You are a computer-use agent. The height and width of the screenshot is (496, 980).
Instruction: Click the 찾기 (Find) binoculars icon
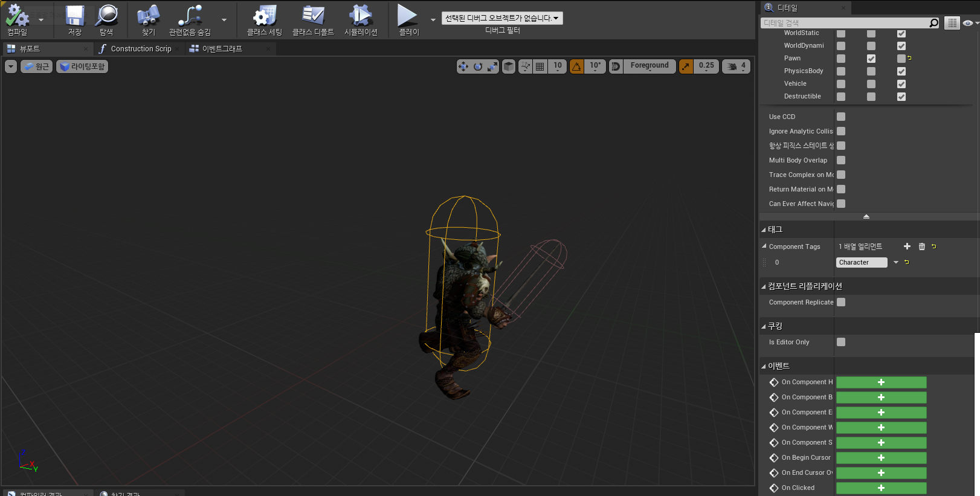(149, 16)
